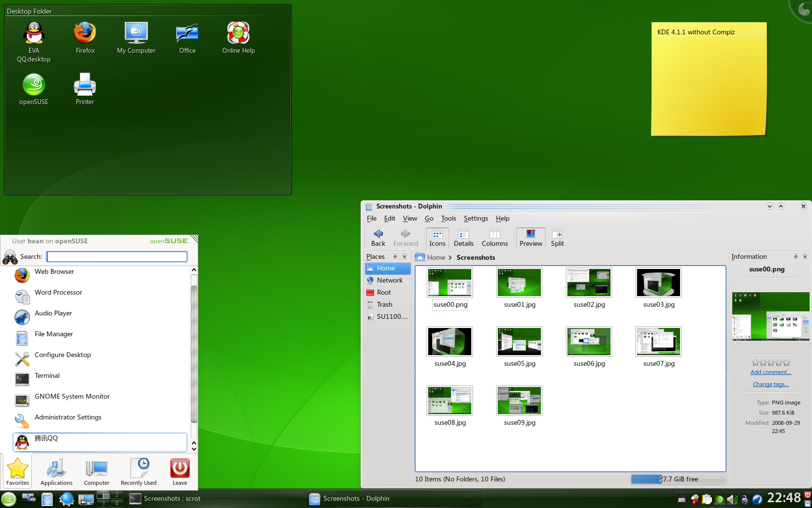Open Help menu in Dolphin
The image size is (812, 508).
503,219
